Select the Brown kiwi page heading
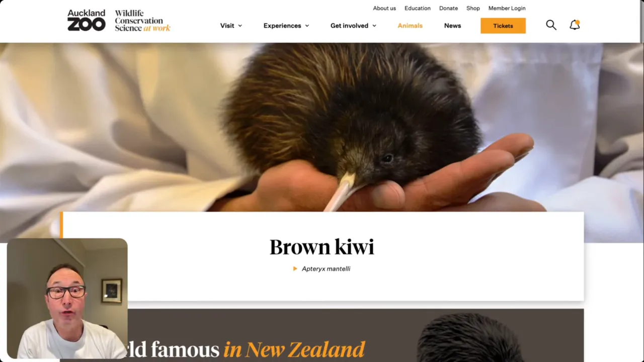 [x=322, y=247]
